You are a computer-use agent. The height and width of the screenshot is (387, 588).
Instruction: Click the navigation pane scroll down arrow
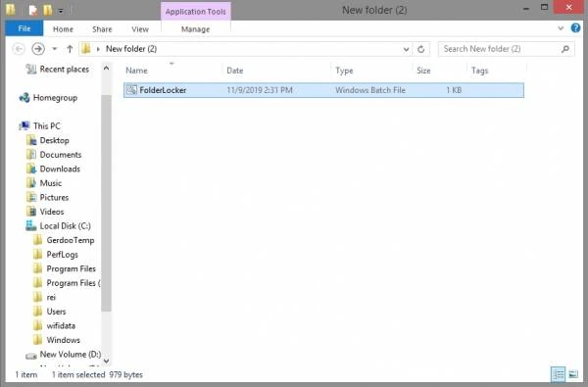coord(106,361)
